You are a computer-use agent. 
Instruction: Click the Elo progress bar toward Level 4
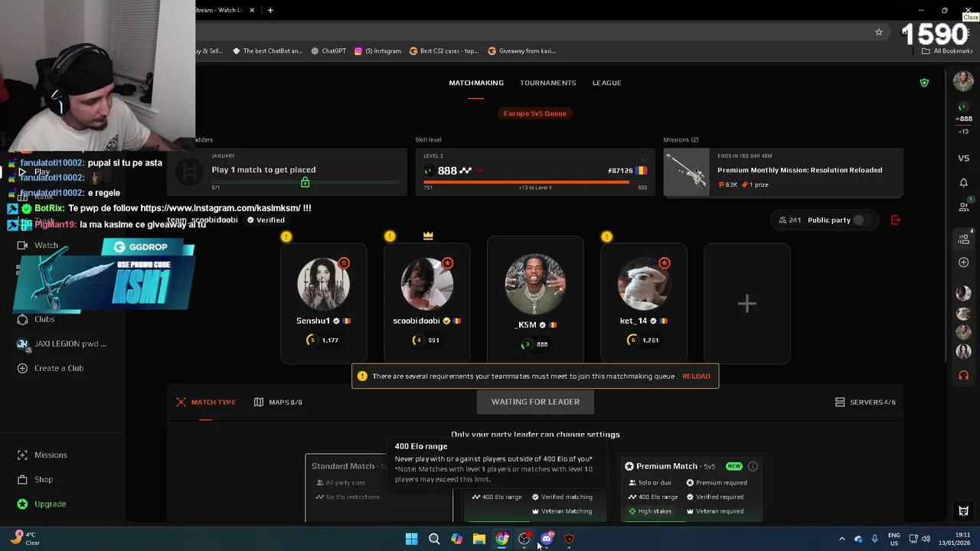tap(535, 182)
